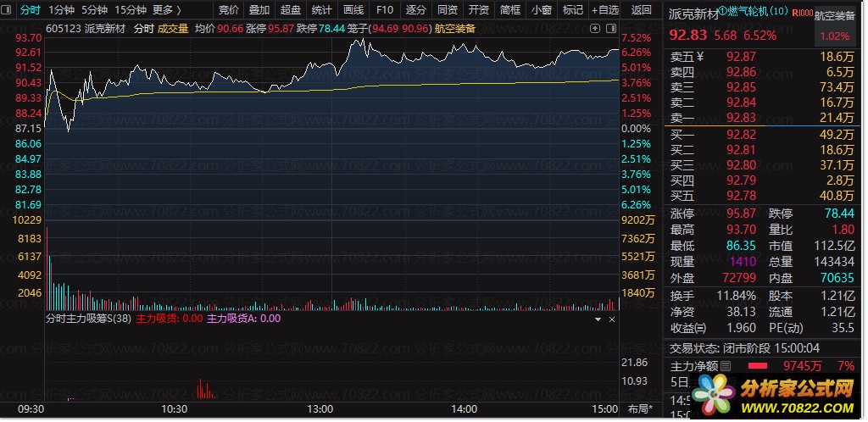Click the 航空装备 sector link in chart header
This screenshot has height=422, width=868.
tap(455, 29)
